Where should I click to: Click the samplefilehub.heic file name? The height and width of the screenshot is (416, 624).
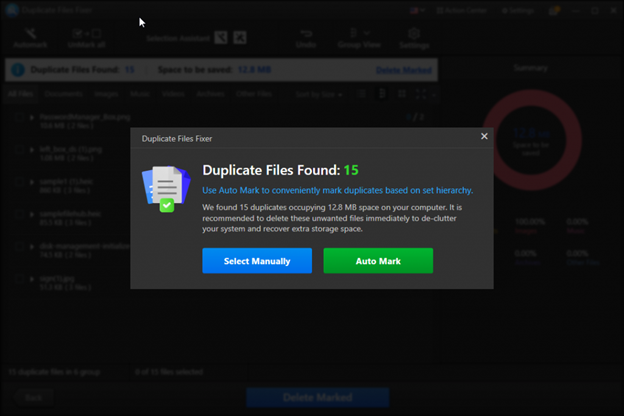pyautogui.click(x=70, y=214)
